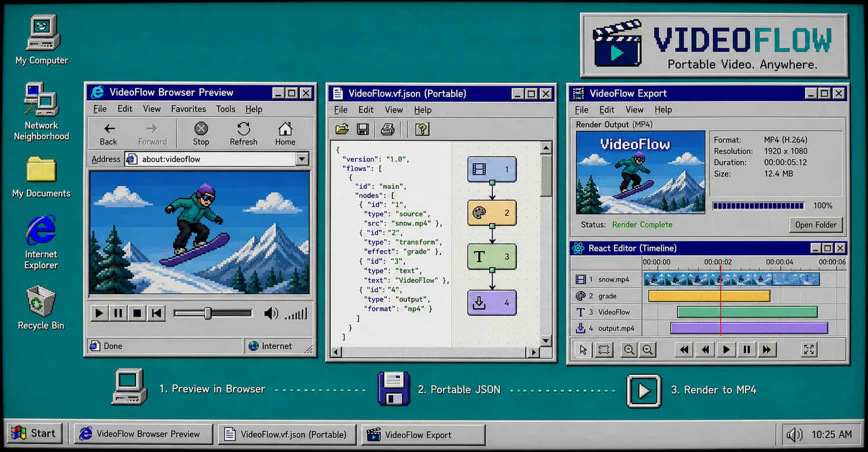868x452 pixels.
Task: Select the output node 4 with the download icon
Action: pyautogui.click(x=492, y=303)
